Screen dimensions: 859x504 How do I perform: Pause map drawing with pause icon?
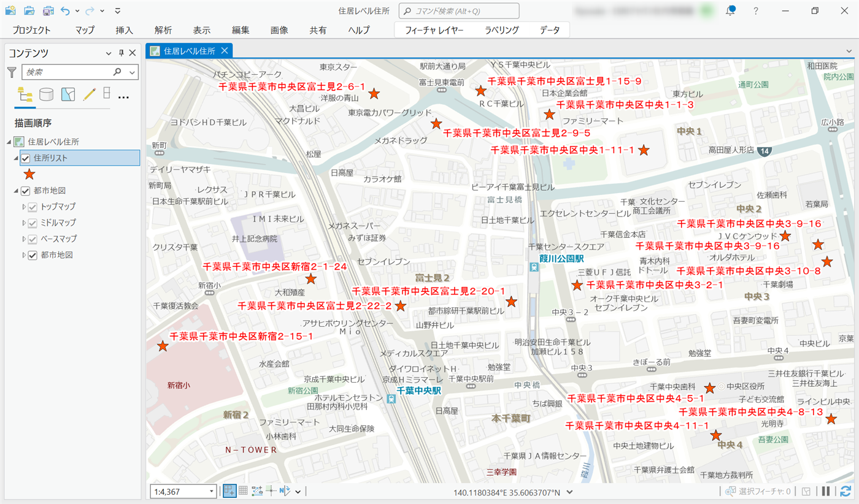point(826,491)
